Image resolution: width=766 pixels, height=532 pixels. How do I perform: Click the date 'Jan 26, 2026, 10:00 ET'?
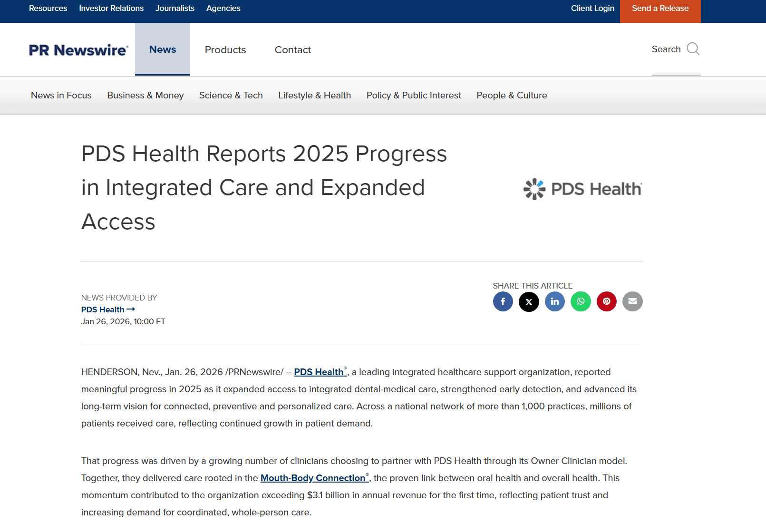[x=123, y=321]
